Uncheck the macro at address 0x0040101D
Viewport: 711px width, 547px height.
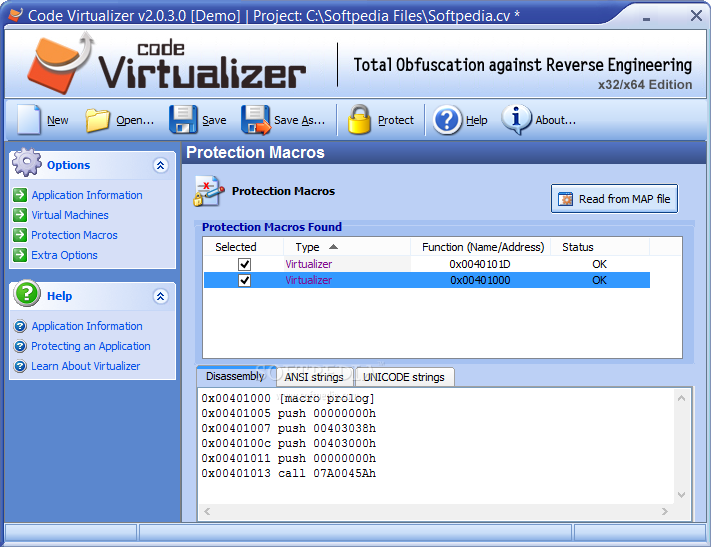[x=244, y=264]
